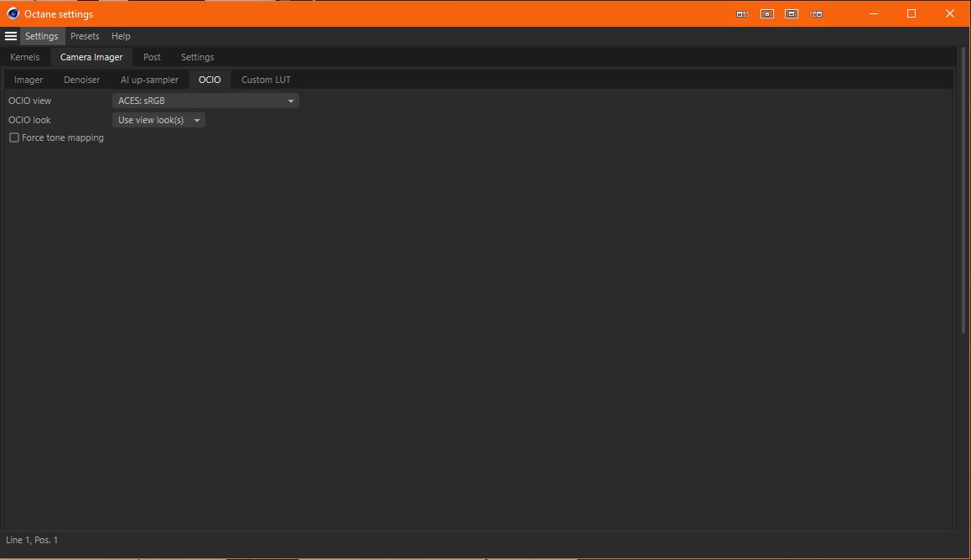Viewport: 971px width, 560px height.
Task: Open the OCIO look dropdown (Use view look(s))
Action: coord(158,120)
